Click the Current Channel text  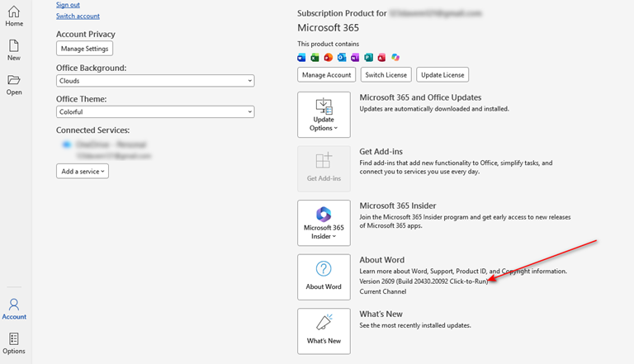tap(383, 291)
